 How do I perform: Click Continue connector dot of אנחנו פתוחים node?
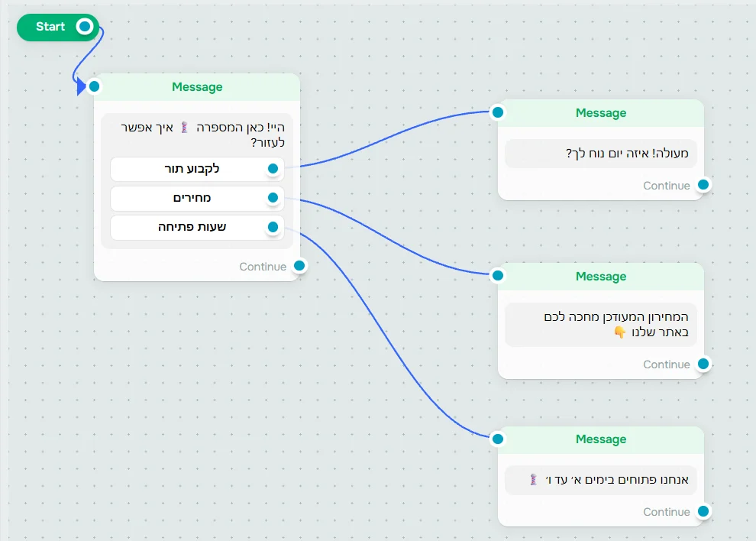point(703,511)
